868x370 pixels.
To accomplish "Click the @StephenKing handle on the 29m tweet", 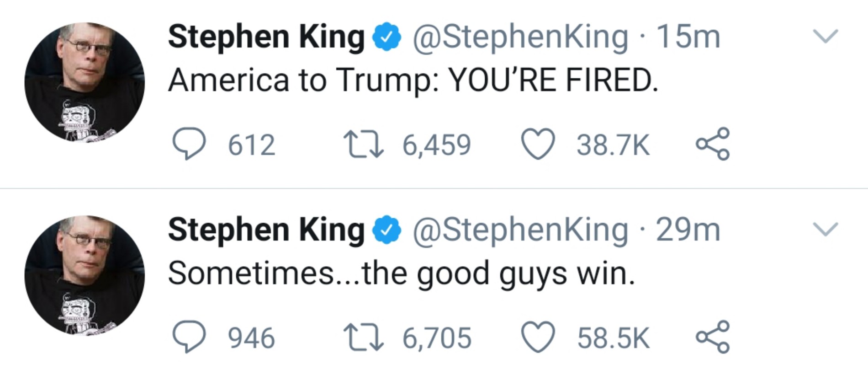I will coord(520,230).
